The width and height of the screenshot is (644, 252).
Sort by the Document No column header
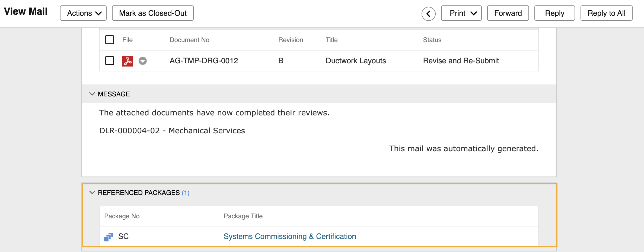point(189,40)
